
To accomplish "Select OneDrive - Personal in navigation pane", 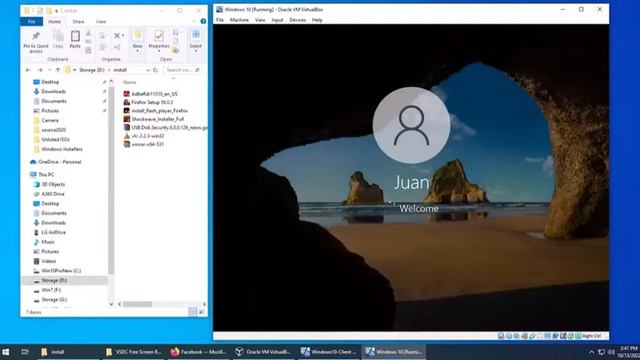I will pyautogui.click(x=56, y=162).
